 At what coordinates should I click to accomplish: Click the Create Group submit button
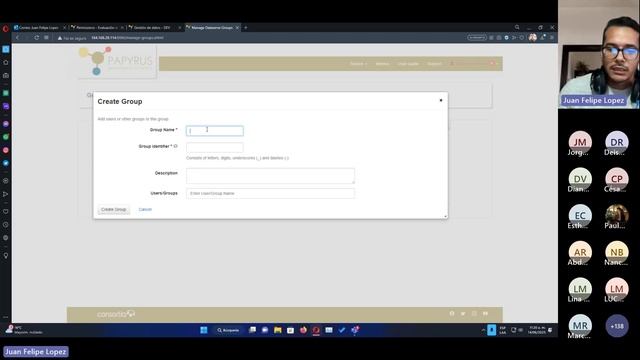[113, 209]
